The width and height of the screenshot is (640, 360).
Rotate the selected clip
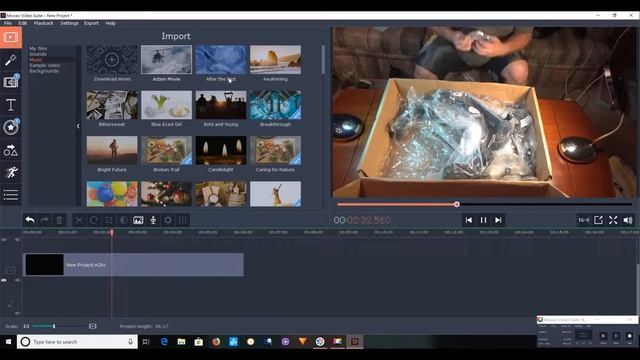(x=93, y=220)
